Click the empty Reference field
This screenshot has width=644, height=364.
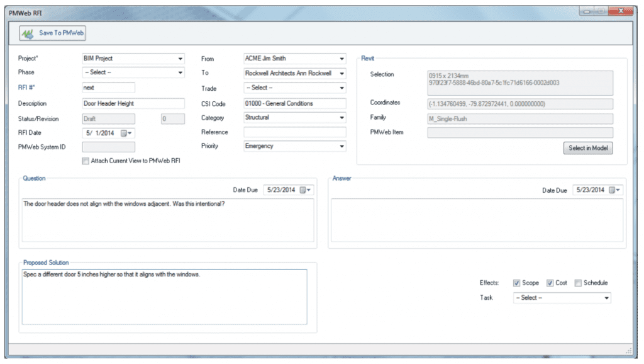tap(294, 132)
